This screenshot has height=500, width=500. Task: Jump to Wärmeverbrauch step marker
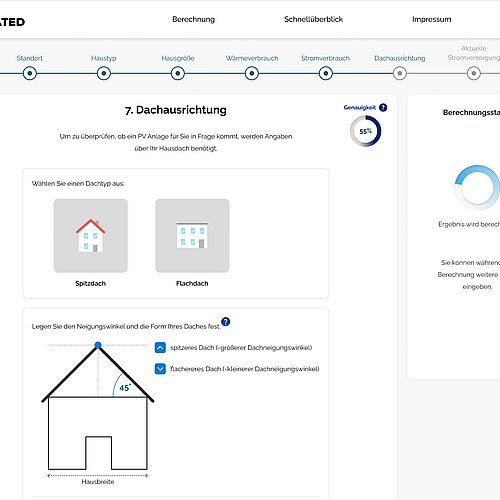[252, 73]
